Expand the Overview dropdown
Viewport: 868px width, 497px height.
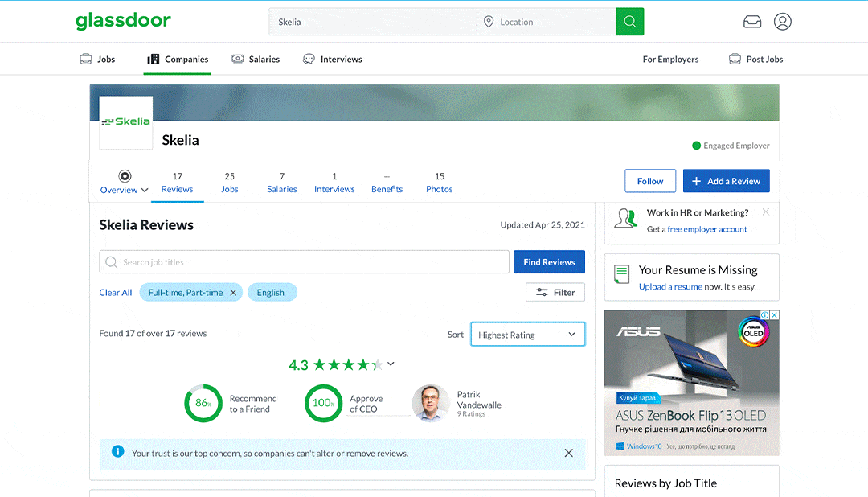[145, 190]
